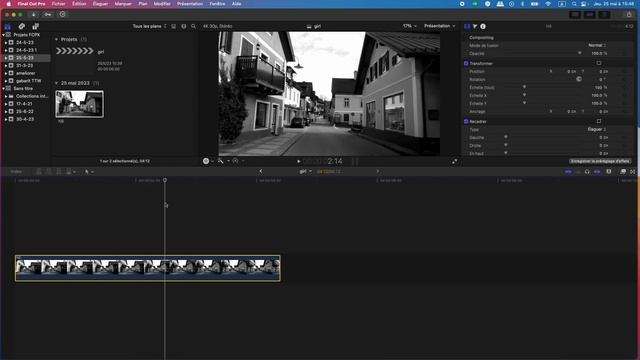Screen dimensions: 640x360
Task: Open the Video inspector icon
Action: [467, 26]
